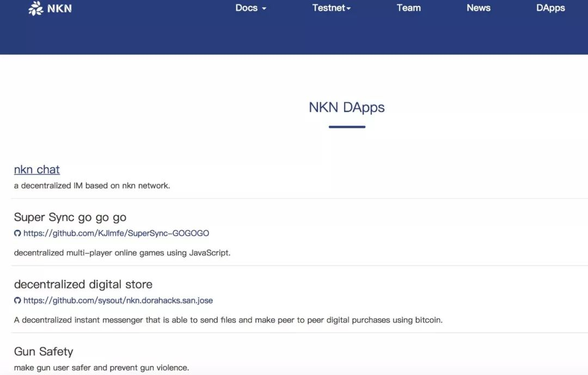Viewport: 588px width, 375px height.
Task: Click the description about multi-player online games using JavaScript
Action: pos(122,253)
